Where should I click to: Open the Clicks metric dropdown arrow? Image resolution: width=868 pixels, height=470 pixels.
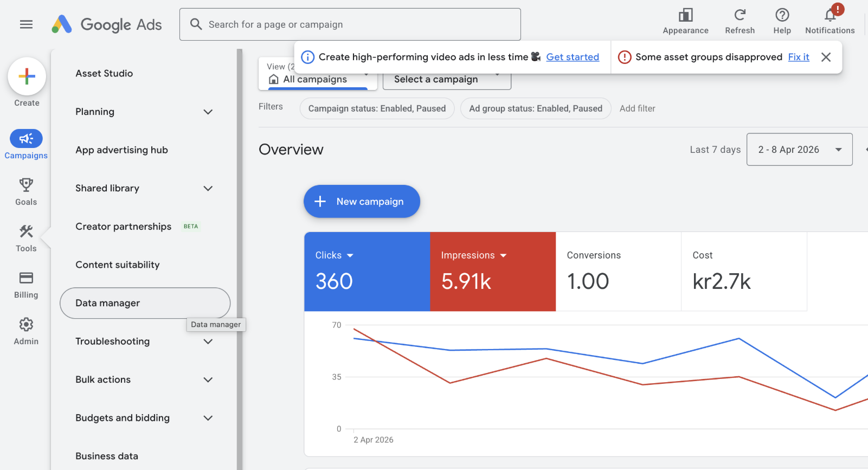point(350,255)
